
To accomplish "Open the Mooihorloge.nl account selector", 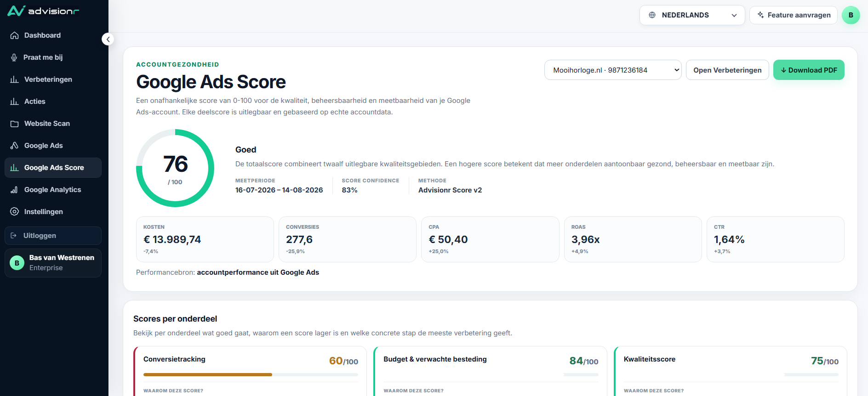I will pyautogui.click(x=613, y=70).
